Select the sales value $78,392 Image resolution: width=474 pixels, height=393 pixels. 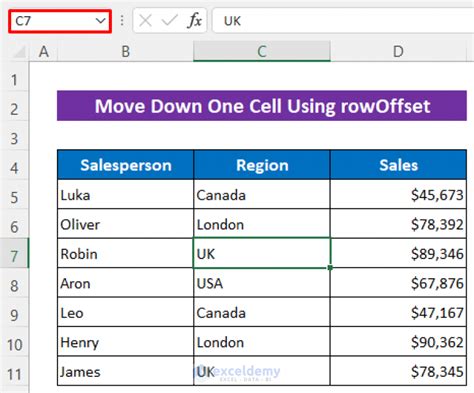398,224
